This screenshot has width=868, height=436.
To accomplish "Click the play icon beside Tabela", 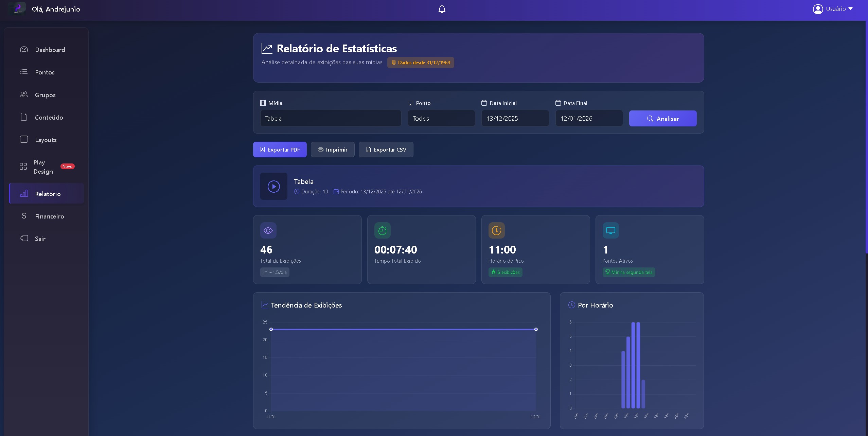I will [x=273, y=186].
